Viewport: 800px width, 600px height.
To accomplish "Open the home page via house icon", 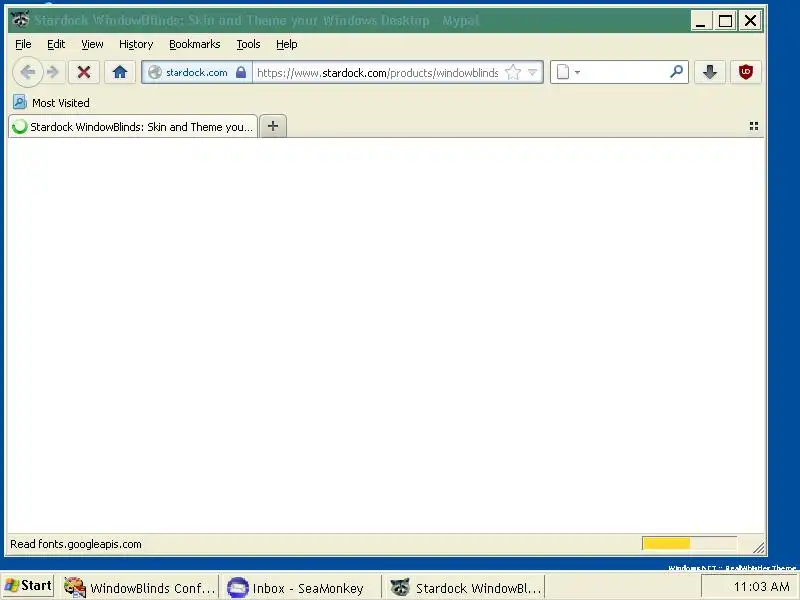I will (x=120, y=72).
